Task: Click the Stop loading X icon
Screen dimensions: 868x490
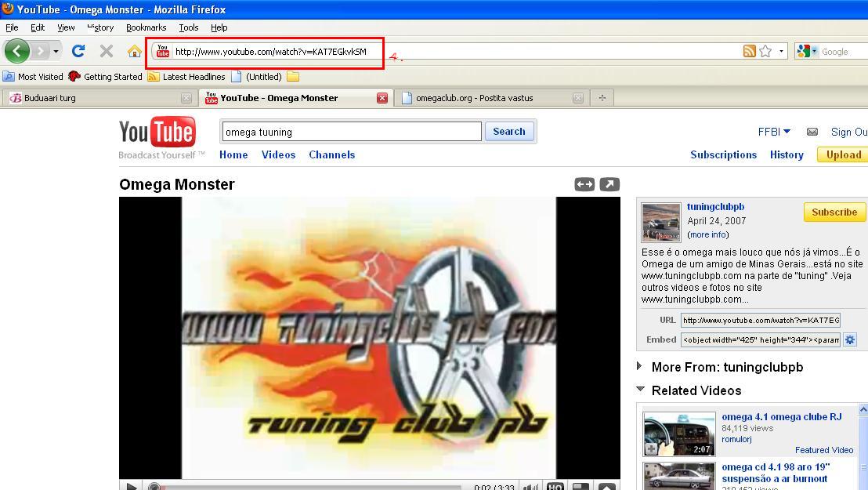Action: pyautogui.click(x=107, y=52)
